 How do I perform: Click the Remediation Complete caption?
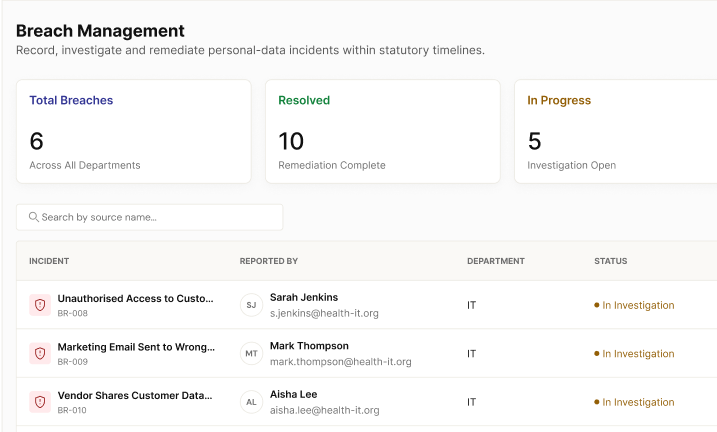pos(332,165)
